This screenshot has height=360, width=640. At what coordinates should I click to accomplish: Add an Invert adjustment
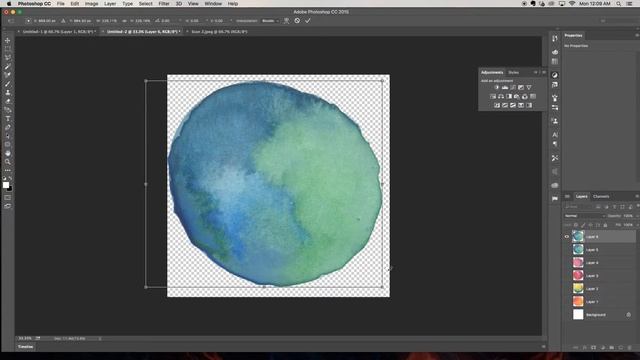coord(497,105)
